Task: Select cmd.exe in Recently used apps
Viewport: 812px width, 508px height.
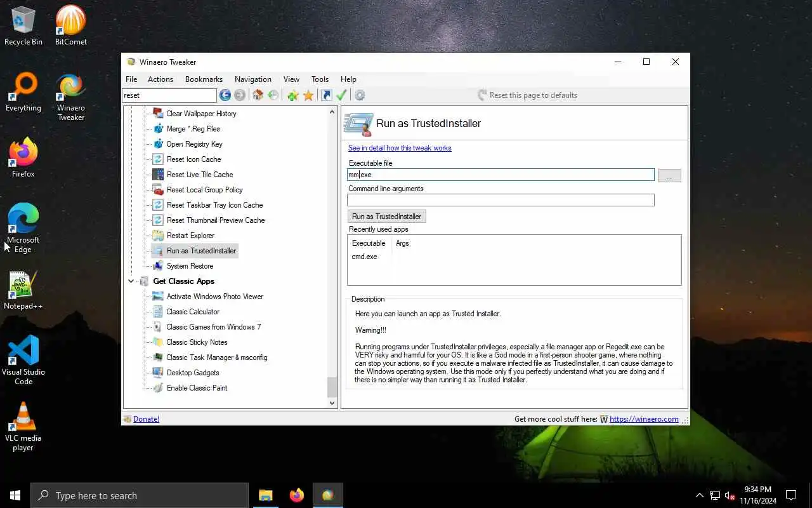Action: [x=365, y=257]
